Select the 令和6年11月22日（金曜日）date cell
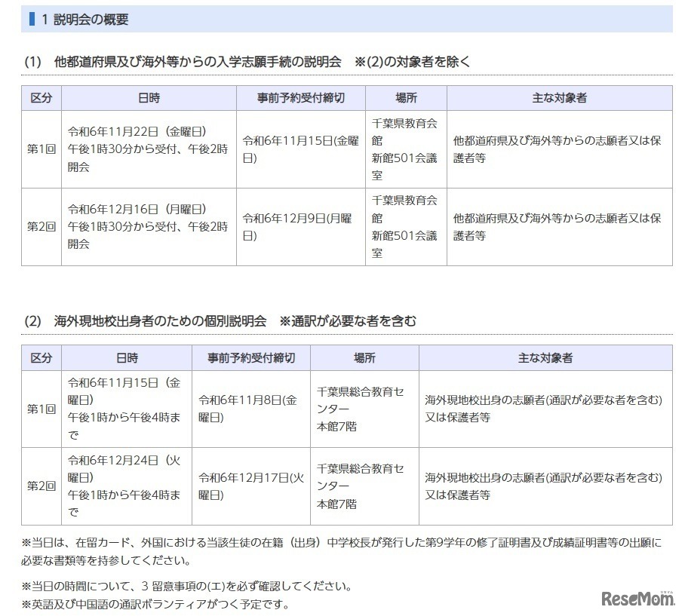 [149, 149]
